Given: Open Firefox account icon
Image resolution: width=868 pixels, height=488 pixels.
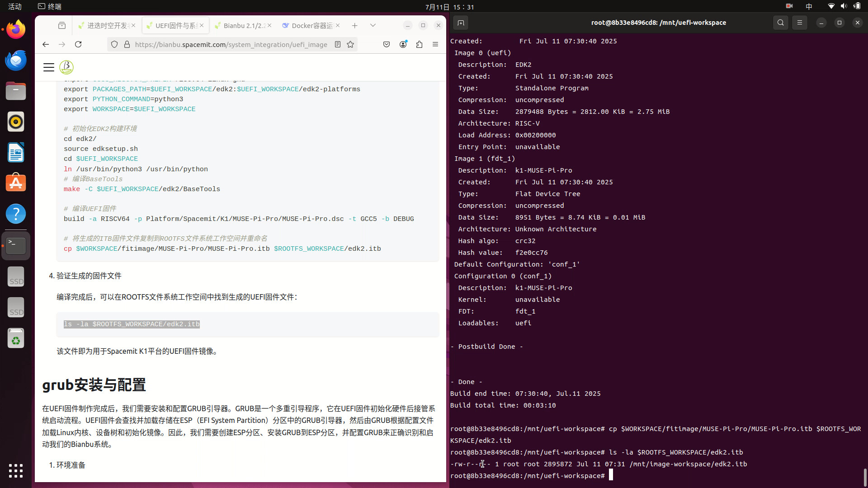Looking at the screenshot, I should coord(403,44).
